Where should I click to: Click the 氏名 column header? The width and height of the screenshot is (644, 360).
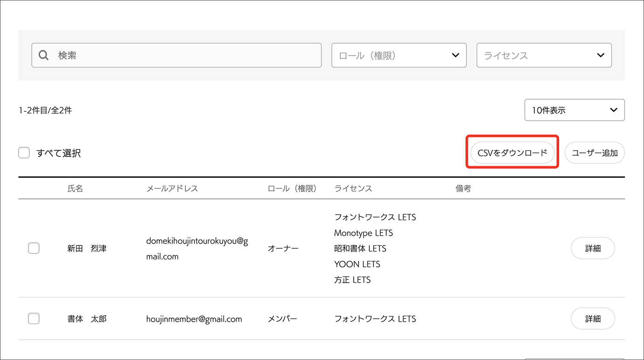[75, 189]
